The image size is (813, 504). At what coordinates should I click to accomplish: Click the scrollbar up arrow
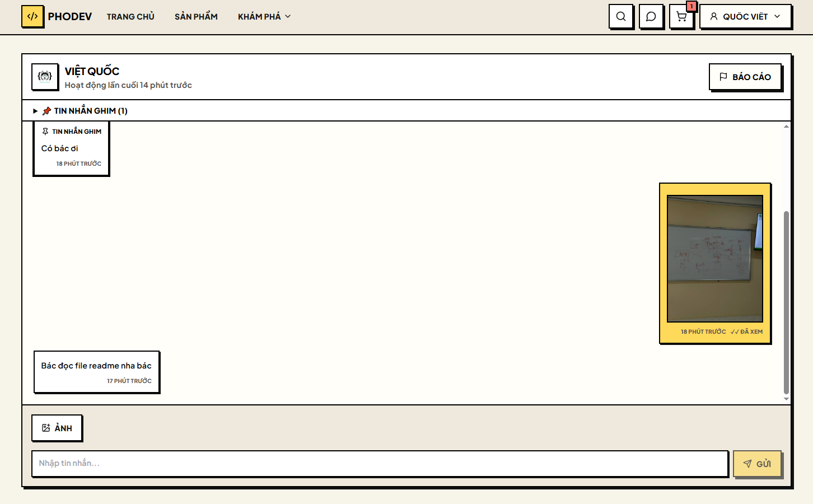pos(786,127)
